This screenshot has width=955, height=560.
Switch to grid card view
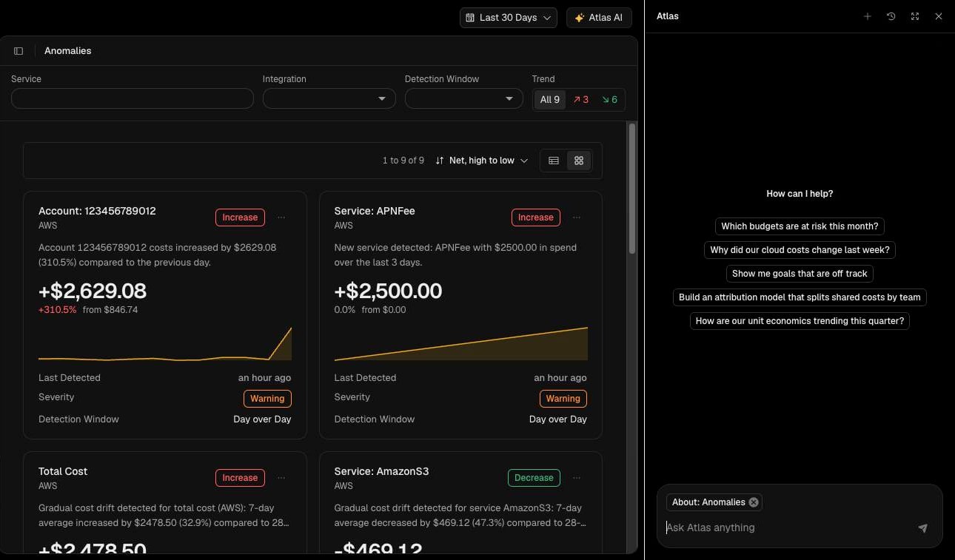(x=579, y=161)
